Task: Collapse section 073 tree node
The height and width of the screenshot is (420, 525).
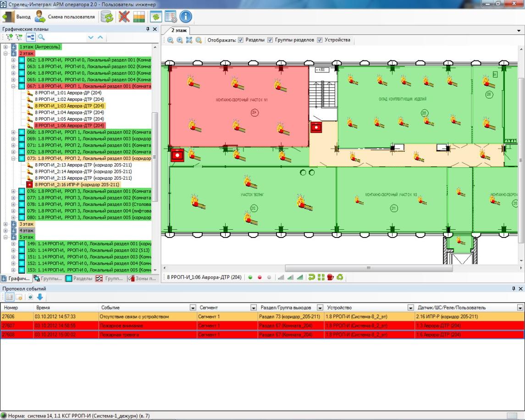Action: tap(13, 159)
